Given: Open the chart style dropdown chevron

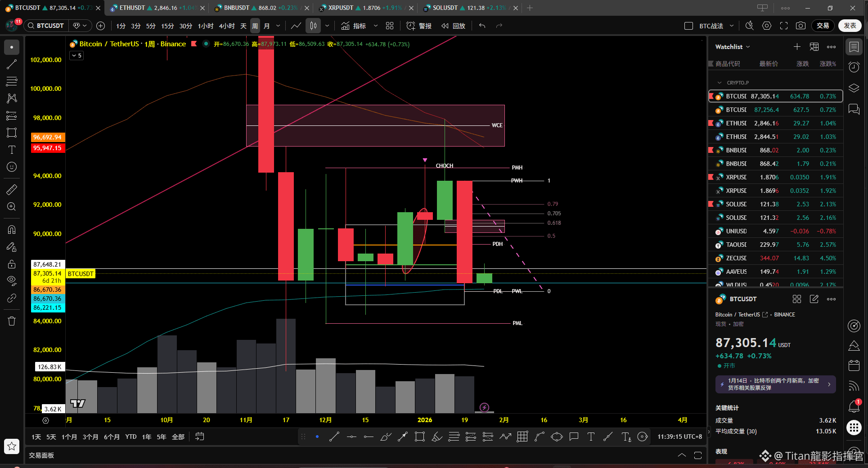Looking at the screenshot, I should pyautogui.click(x=327, y=26).
